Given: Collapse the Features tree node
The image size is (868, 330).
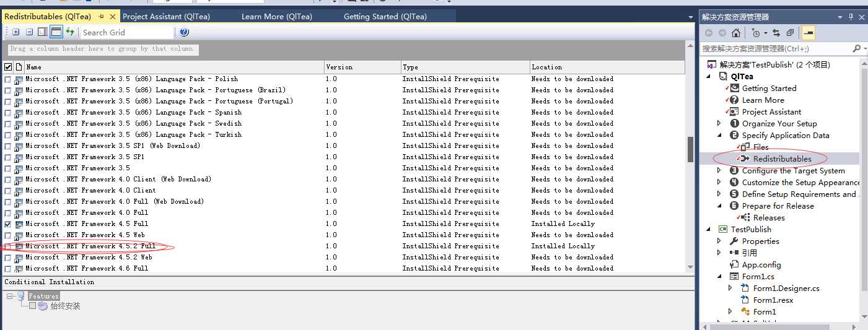Looking at the screenshot, I should click(11, 297).
